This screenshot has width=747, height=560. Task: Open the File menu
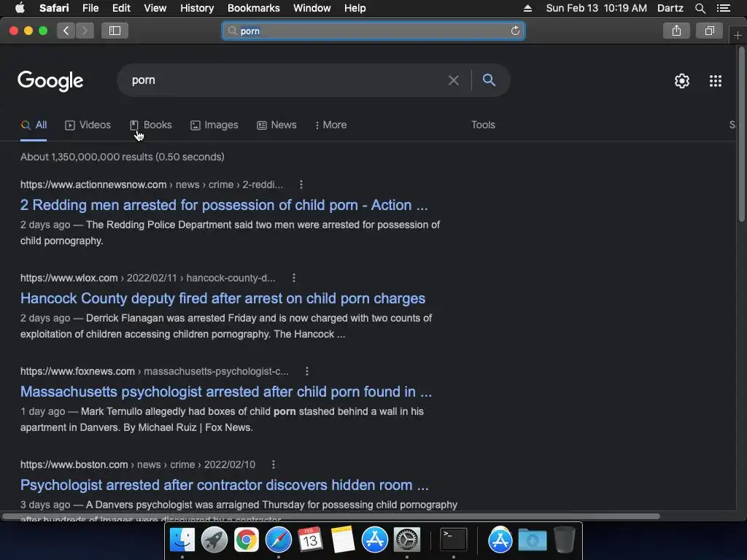[90, 8]
